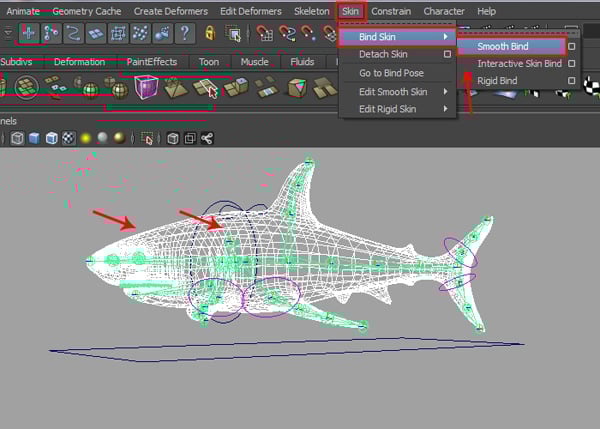Collapse the selection mask toolbar arrow
The width and height of the screenshot is (600, 429).
8,33
